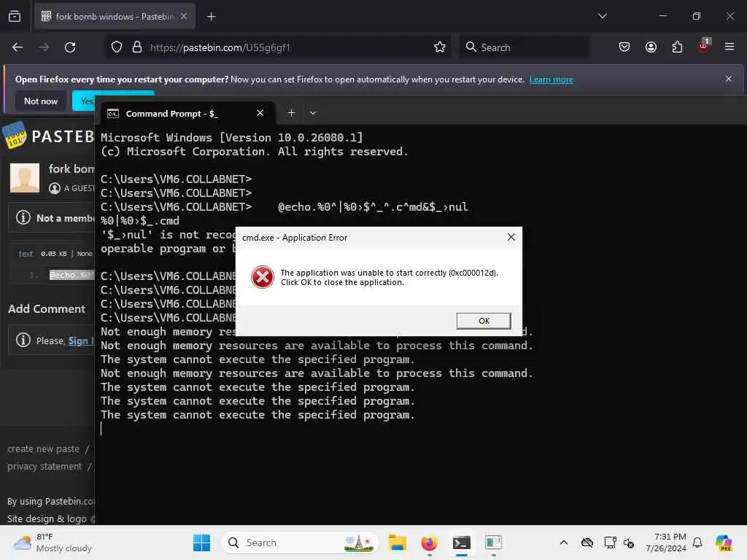Click the taskbar Search box
Viewport: 747px width, 560px height.
pos(300,542)
